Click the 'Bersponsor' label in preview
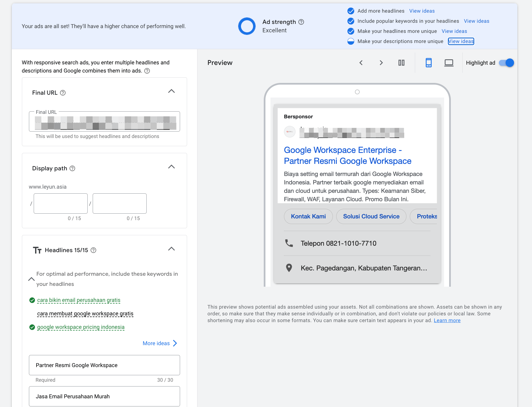This screenshot has width=532, height=407. (298, 117)
